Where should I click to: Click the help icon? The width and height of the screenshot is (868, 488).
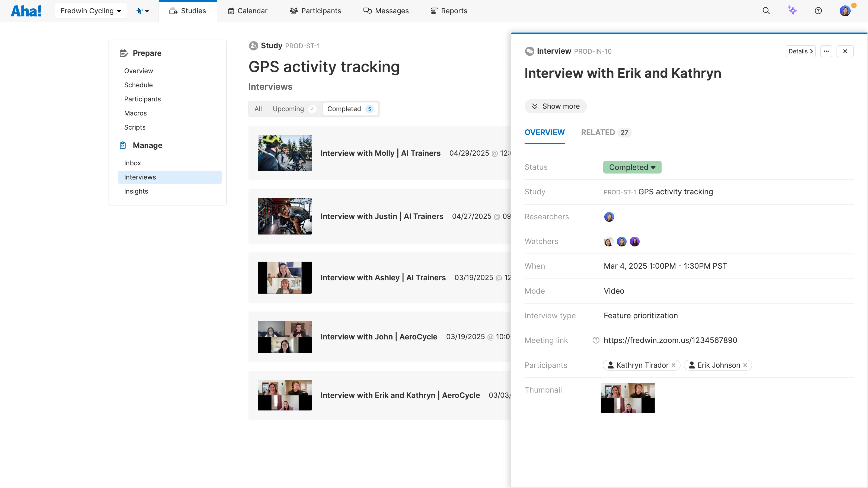point(818,11)
